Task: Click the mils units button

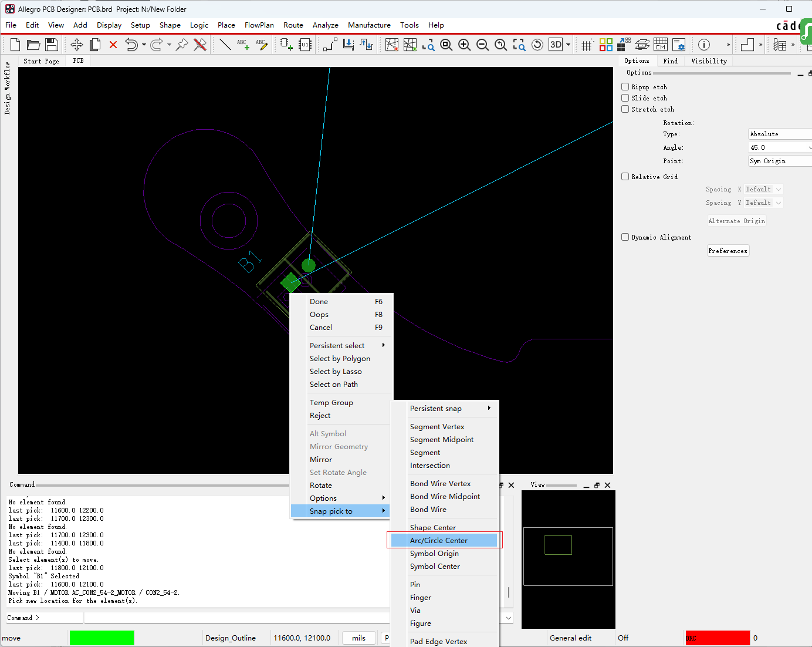Action: click(x=358, y=638)
